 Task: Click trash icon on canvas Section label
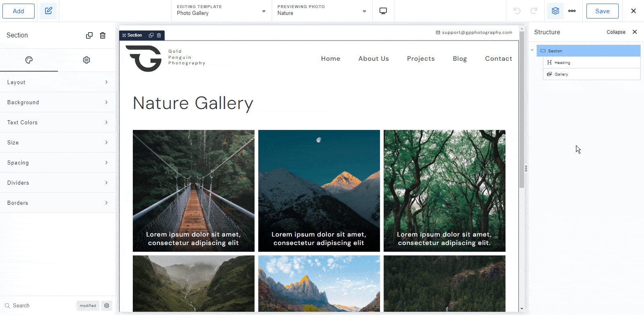[x=159, y=35]
